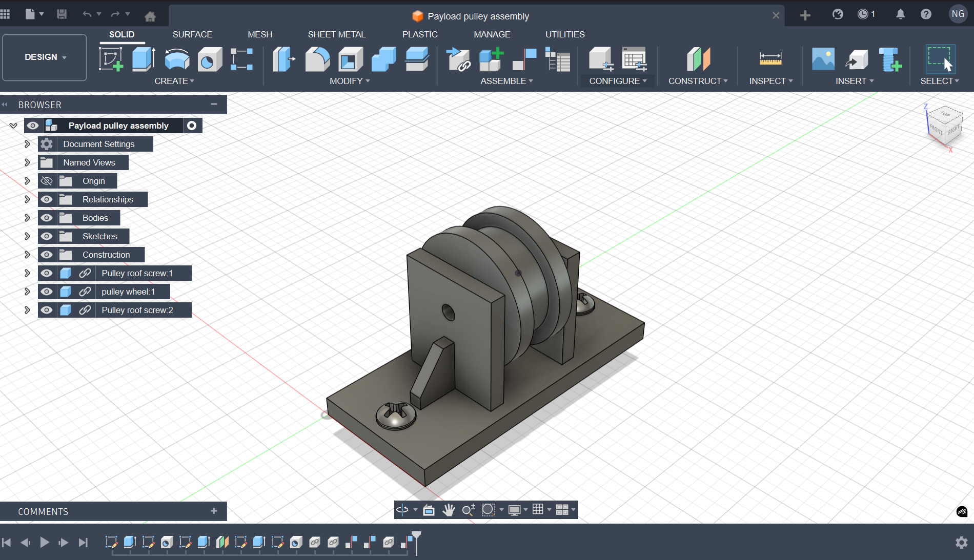This screenshot has width=974, height=560.
Task: Switch to the SURFACE tab
Action: click(192, 34)
